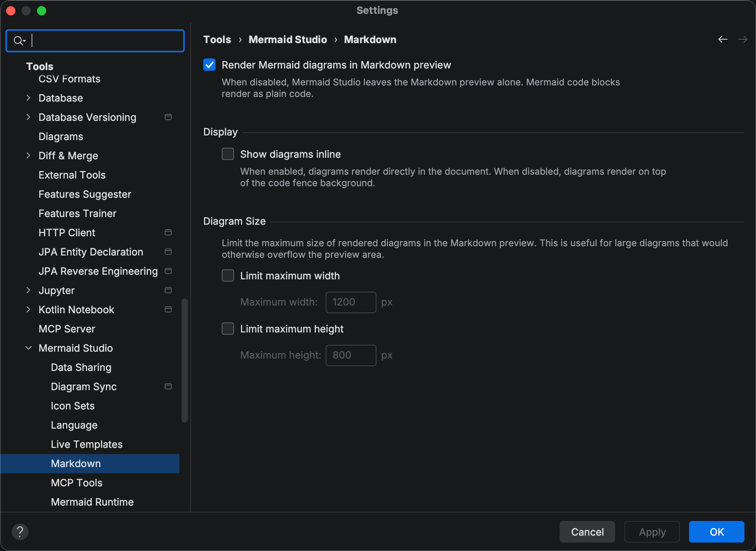Open MCP Tools settings page
The height and width of the screenshot is (551, 756).
(77, 483)
